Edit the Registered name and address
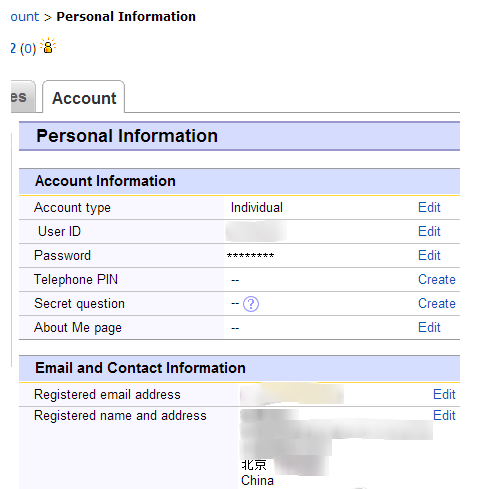492x489 pixels. (444, 415)
